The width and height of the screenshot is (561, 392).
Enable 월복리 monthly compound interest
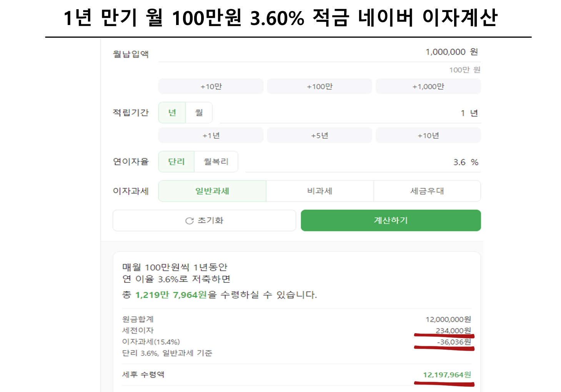point(216,162)
